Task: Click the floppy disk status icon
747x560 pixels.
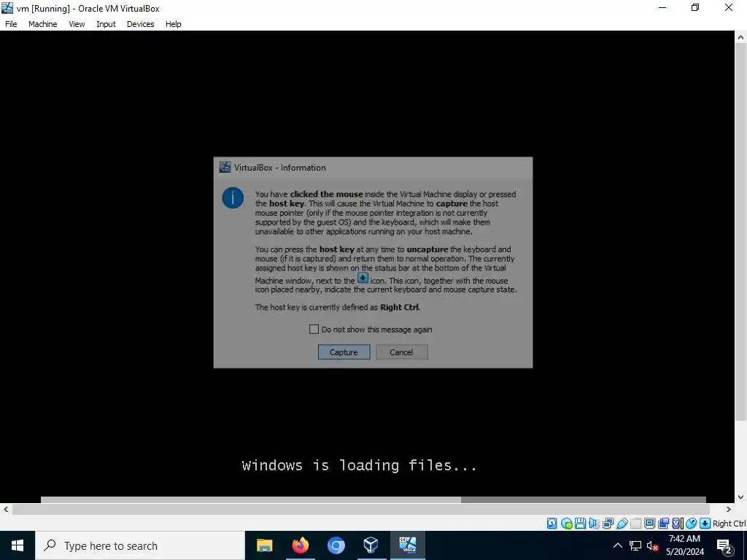Action: (x=580, y=524)
